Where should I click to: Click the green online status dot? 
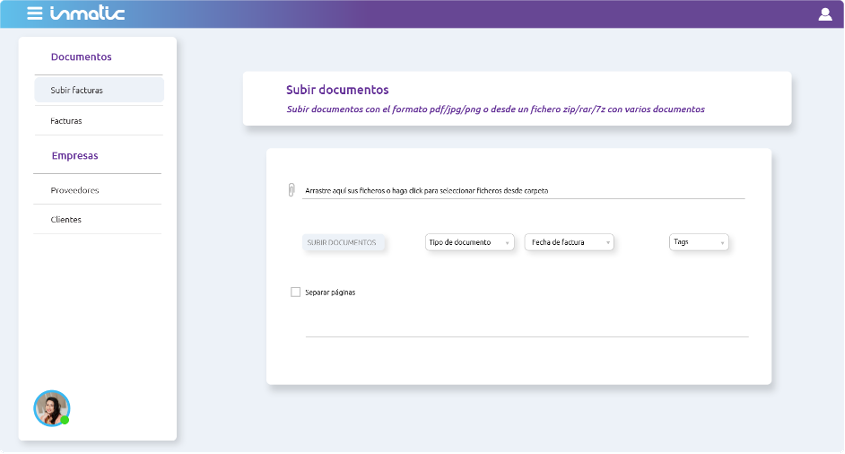point(64,420)
